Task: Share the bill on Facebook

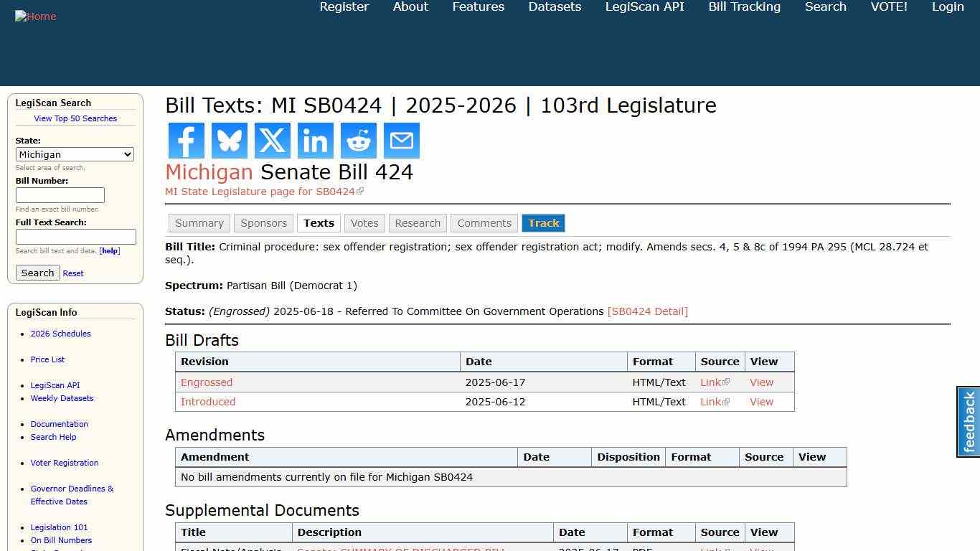Action: pos(186,141)
